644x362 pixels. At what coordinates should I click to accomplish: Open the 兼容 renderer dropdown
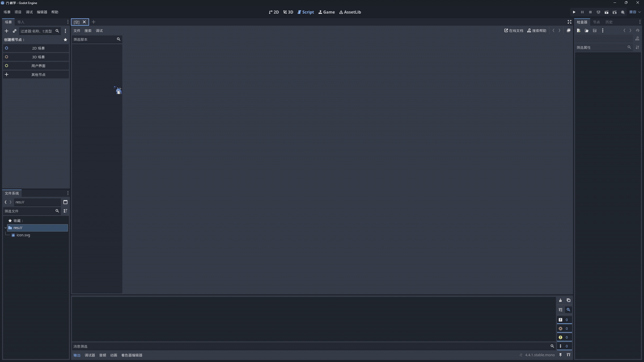(635, 12)
